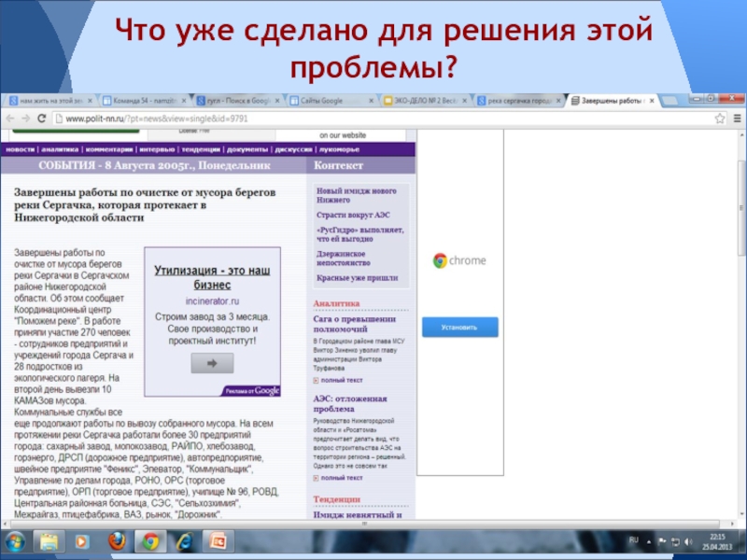This screenshot has width=747, height=560.
Task: Click the browser Back arrow
Action: pyautogui.click(x=10, y=119)
